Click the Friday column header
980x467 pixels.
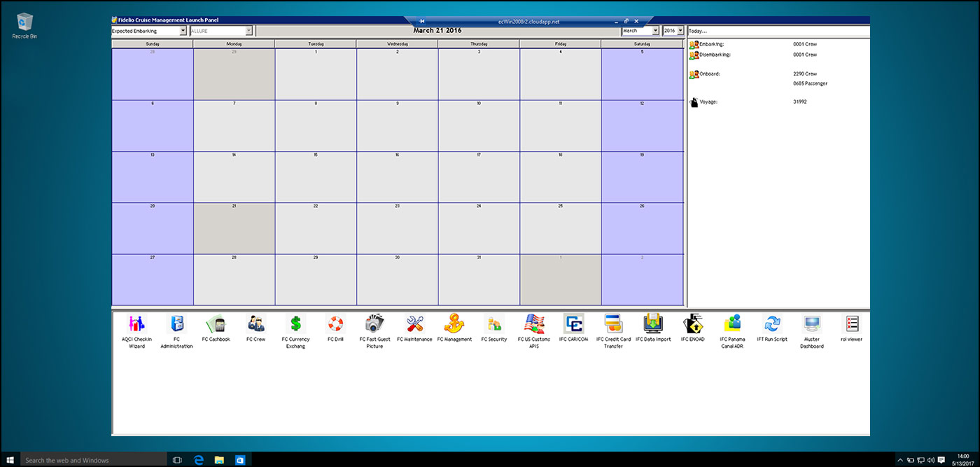[x=560, y=44]
